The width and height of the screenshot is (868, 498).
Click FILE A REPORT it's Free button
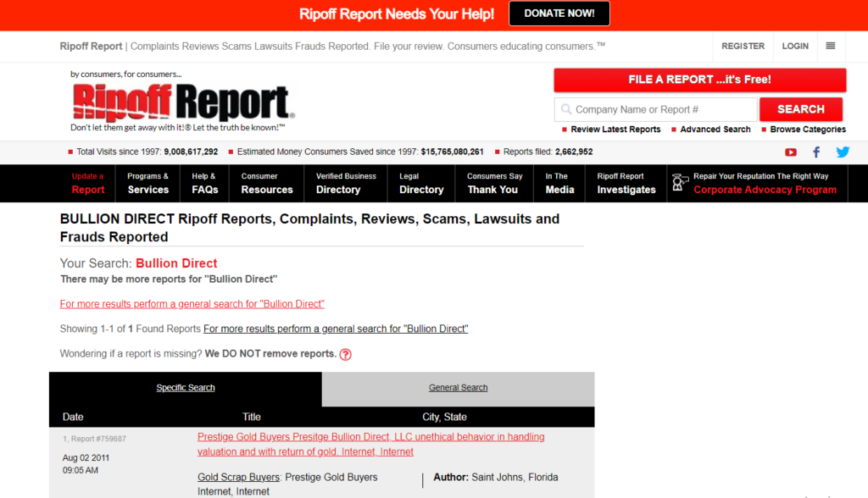699,80
